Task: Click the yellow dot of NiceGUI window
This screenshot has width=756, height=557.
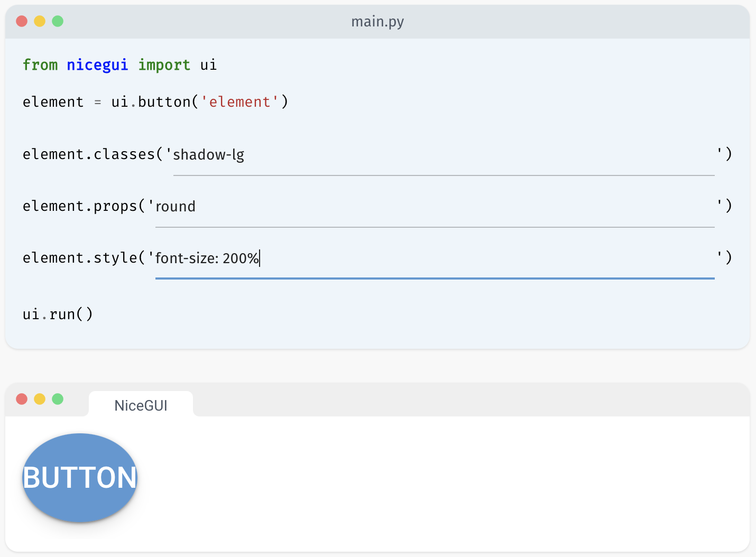Action: pos(40,399)
